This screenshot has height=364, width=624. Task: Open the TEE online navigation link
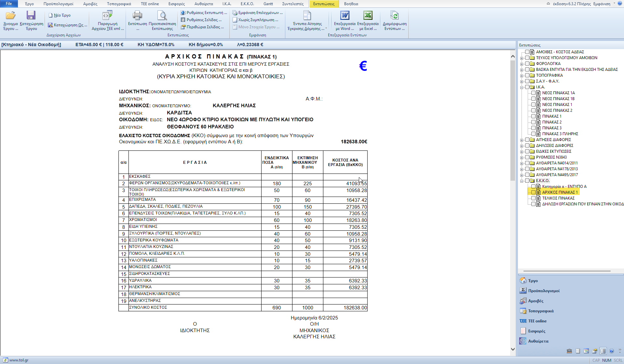pos(537,321)
